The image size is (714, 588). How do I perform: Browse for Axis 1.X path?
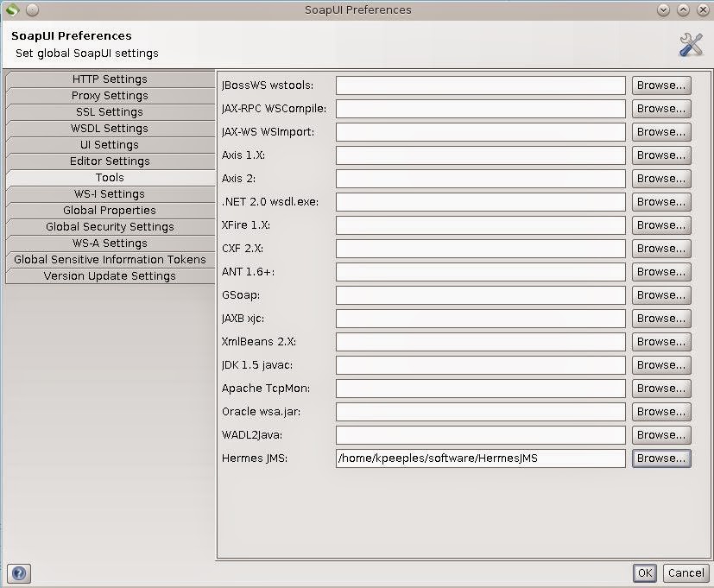661,155
